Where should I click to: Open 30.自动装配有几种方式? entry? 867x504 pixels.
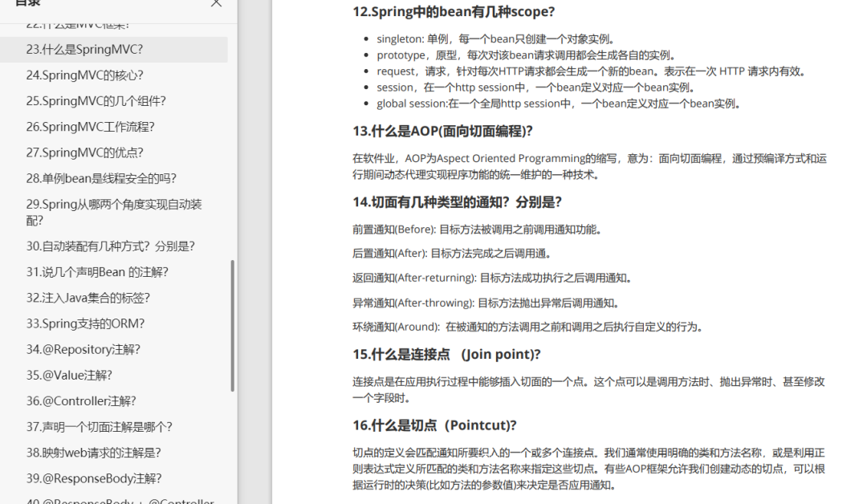[110, 246]
